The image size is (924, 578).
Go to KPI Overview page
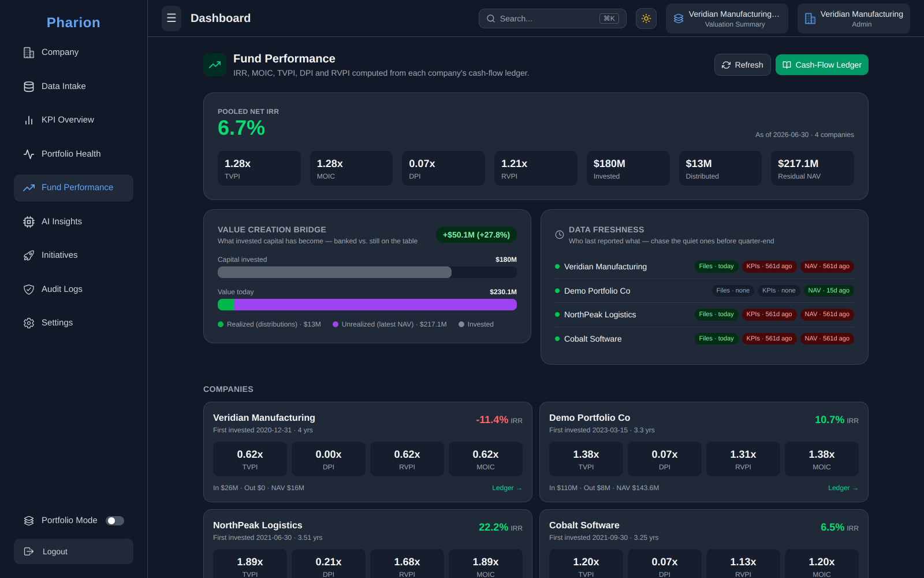(x=73, y=120)
